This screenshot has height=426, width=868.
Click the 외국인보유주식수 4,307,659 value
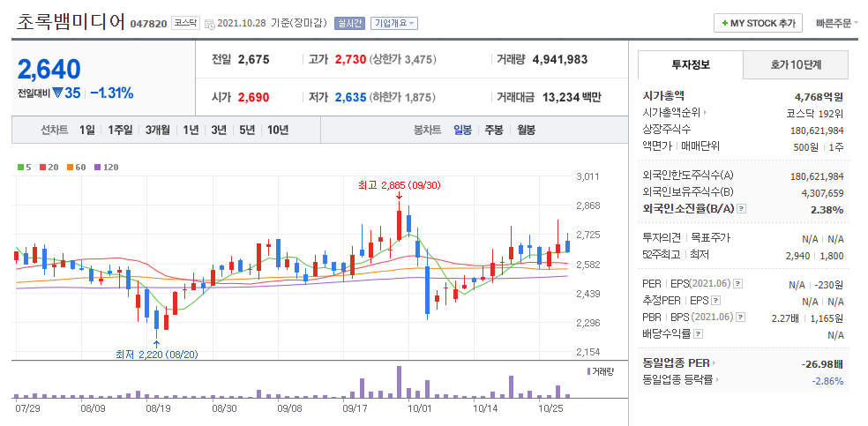[x=823, y=193]
